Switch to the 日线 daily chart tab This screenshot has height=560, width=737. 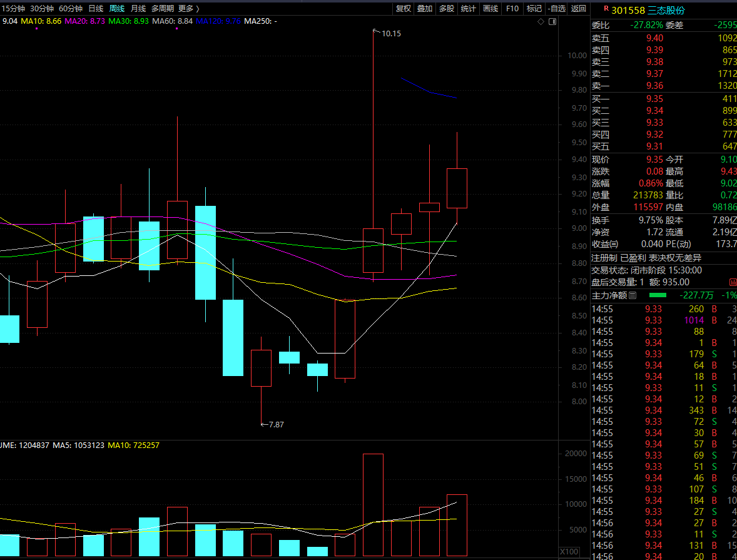[96, 9]
